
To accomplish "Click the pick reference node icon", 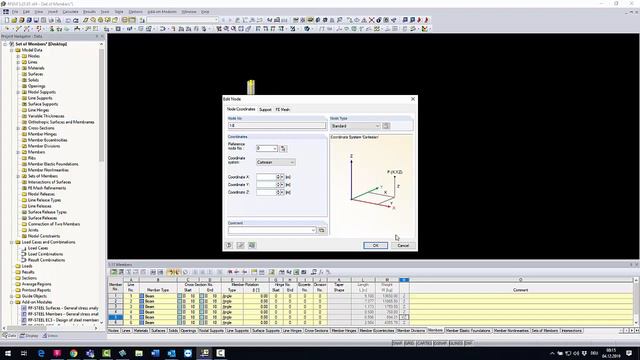I will pos(283,149).
